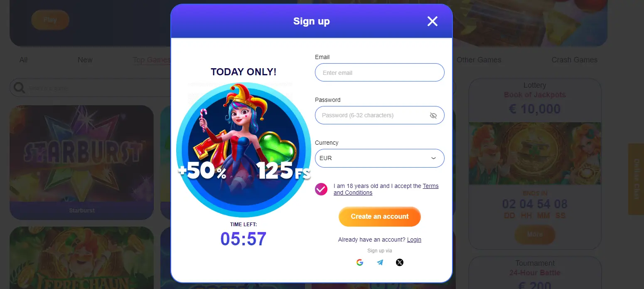Select the New games tab
The height and width of the screenshot is (289, 644).
(x=85, y=60)
